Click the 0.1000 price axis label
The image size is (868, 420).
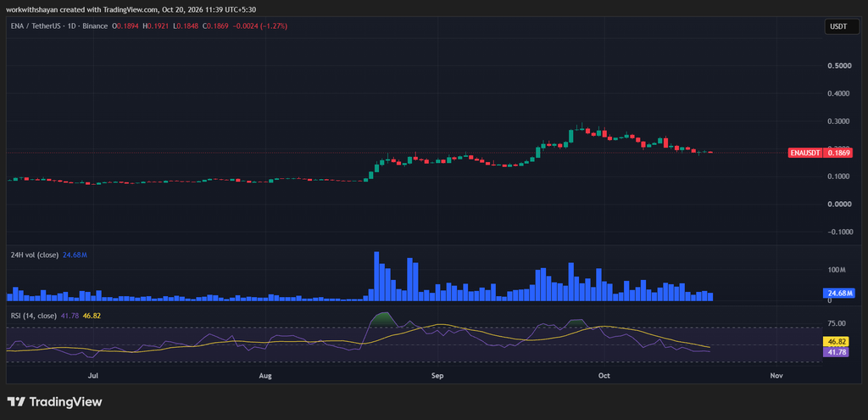(840, 176)
